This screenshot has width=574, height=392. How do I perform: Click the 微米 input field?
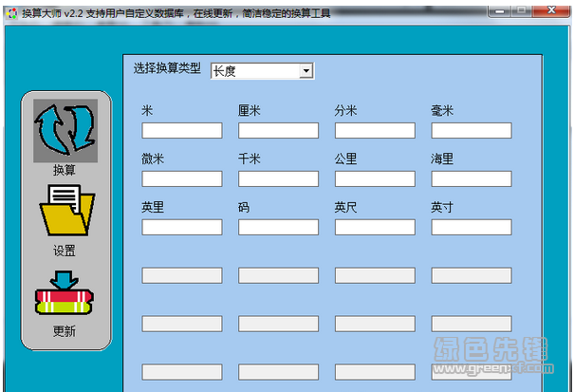[182, 178]
